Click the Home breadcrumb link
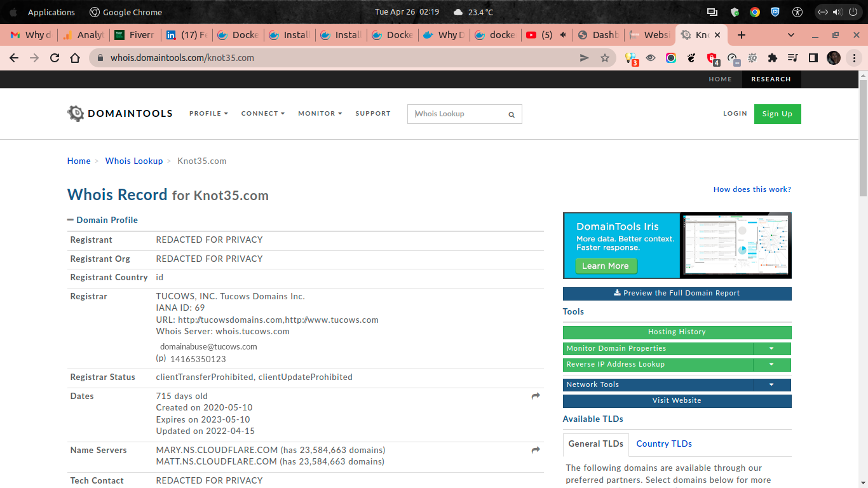This screenshot has width=868, height=488. pos(79,161)
